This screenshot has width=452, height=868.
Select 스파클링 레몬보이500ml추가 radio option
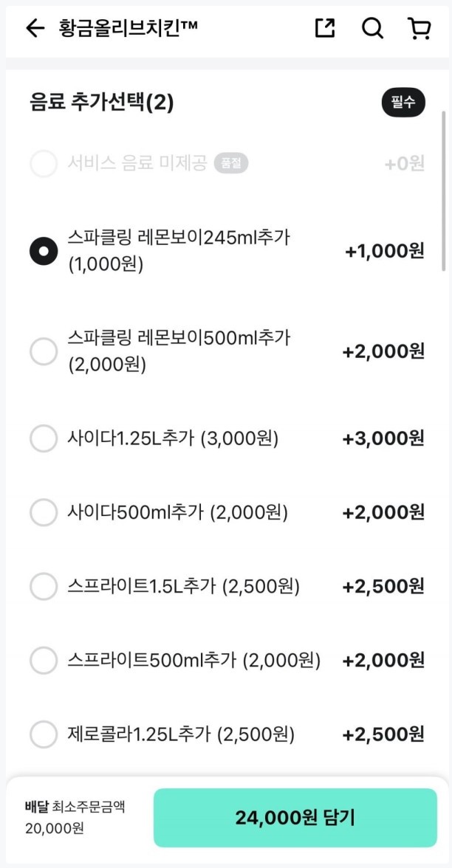[x=44, y=351]
